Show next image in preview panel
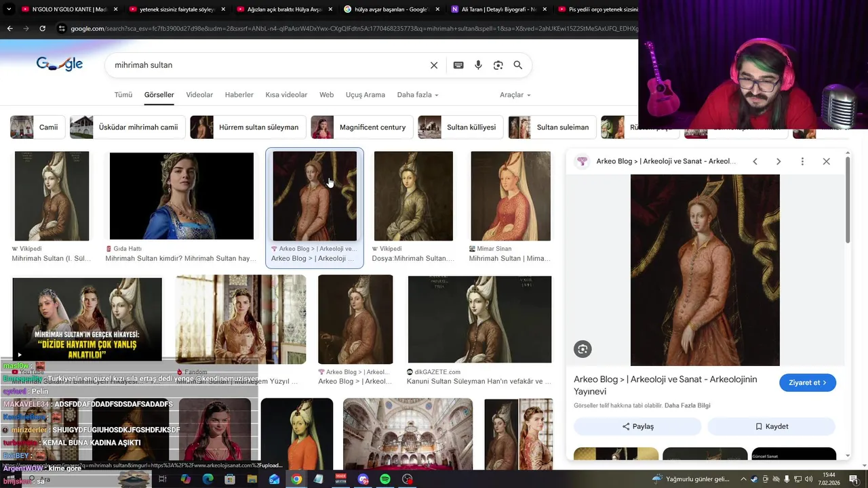The width and height of the screenshot is (868, 488). pyautogui.click(x=778, y=161)
